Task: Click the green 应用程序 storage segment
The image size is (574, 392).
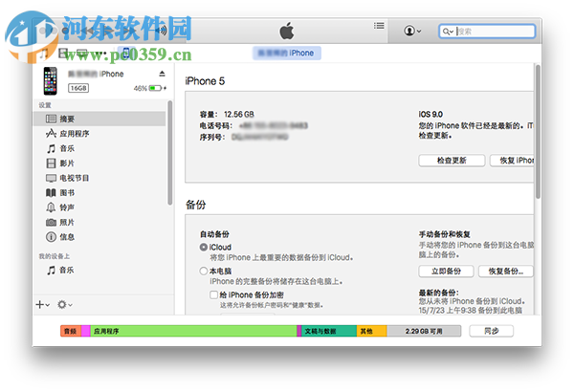Action: point(193,331)
